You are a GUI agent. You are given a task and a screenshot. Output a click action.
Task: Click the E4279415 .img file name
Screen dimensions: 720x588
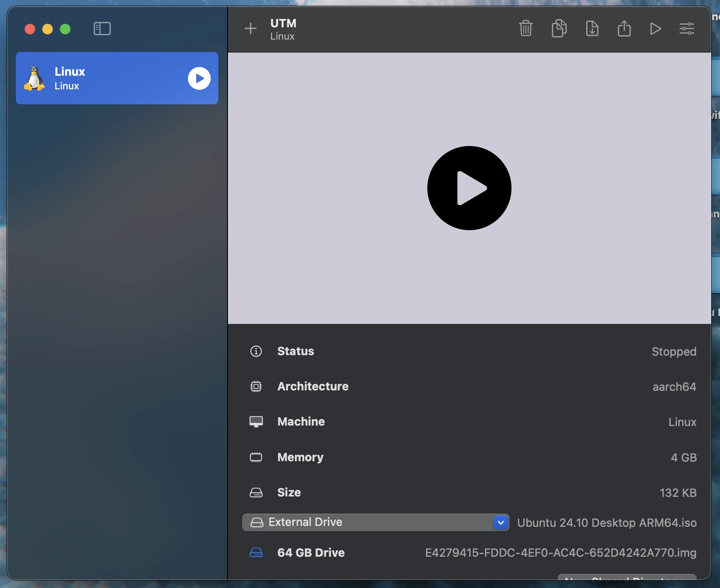(x=561, y=553)
